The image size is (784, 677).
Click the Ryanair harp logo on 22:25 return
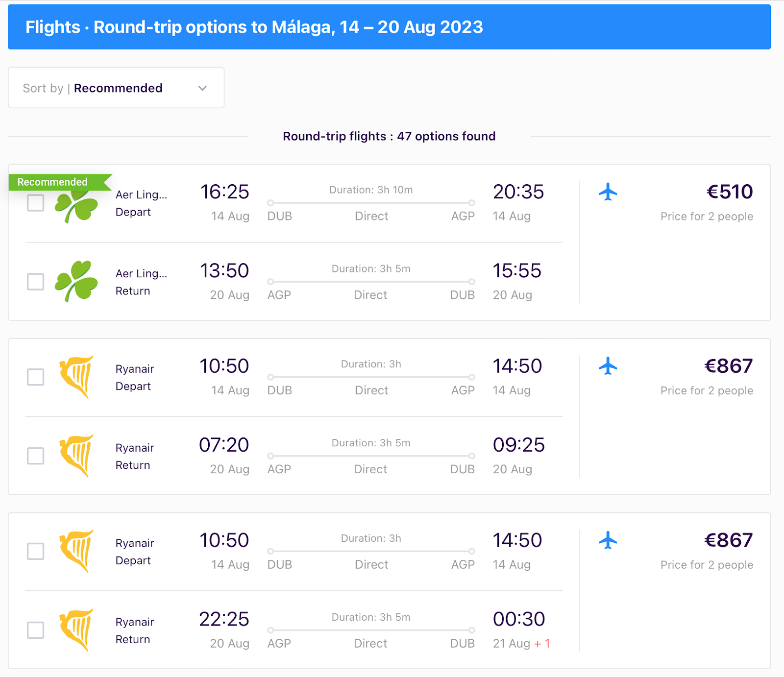point(76,630)
